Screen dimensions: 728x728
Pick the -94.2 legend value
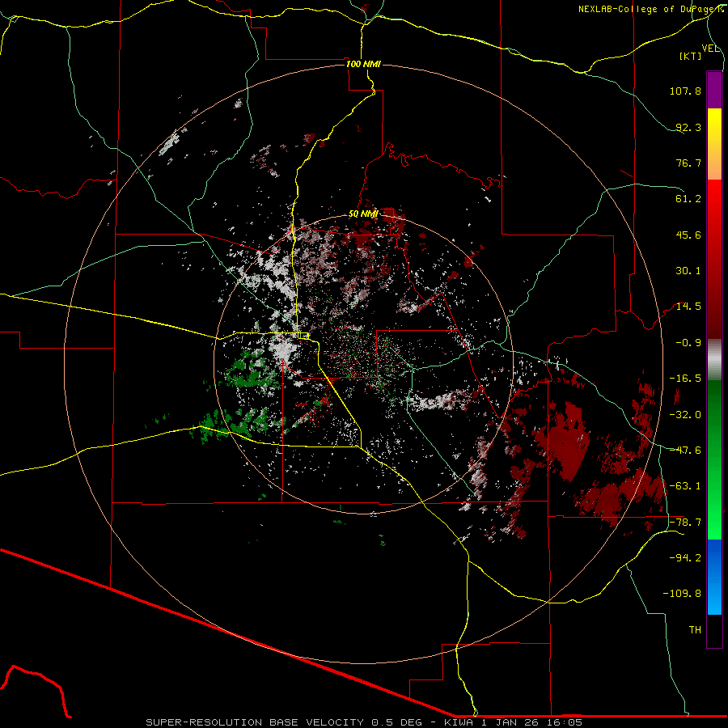click(685, 558)
